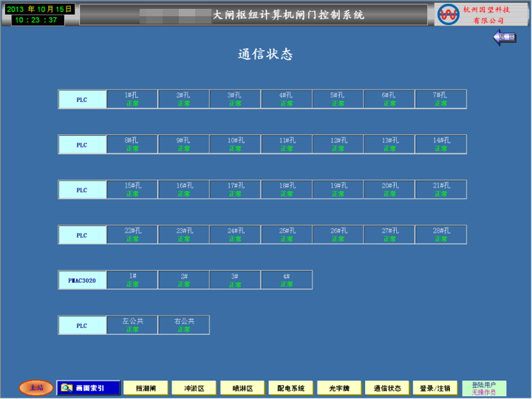Go to 光字牌 annunciator page
The image size is (532, 399).
point(339,388)
